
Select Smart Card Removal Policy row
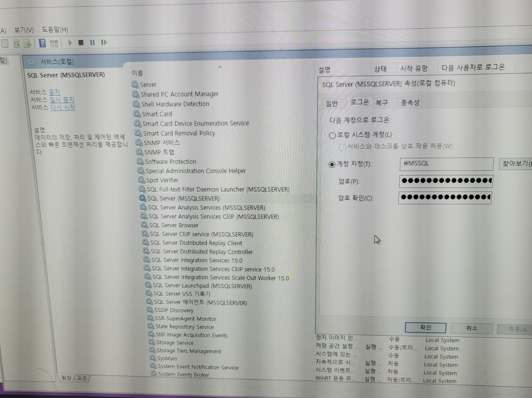click(179, 133)
